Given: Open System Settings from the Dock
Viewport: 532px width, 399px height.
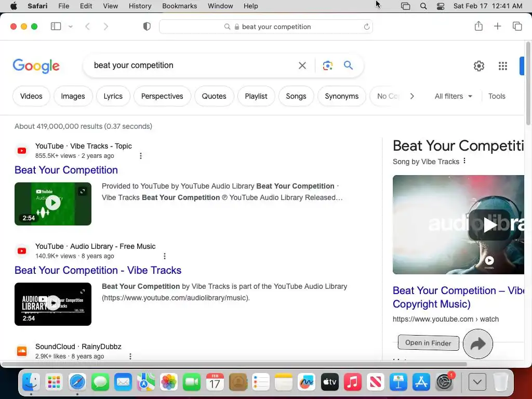Looking at the screenshot, I should (x=444, y=382).
